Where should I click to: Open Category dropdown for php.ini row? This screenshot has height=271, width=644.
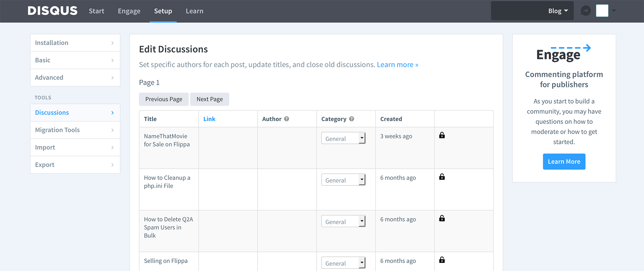(343, 180)
